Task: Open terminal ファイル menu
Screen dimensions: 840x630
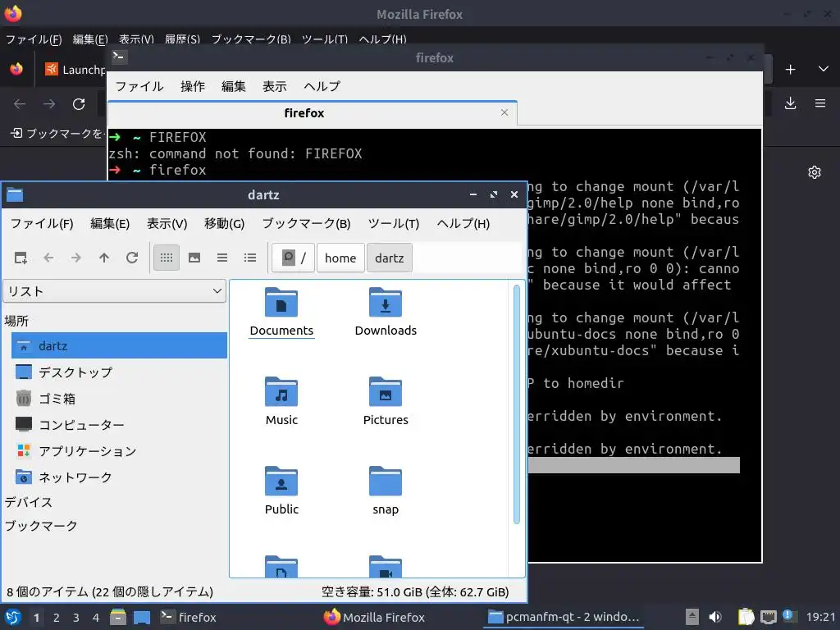Action: click(139, 86)
